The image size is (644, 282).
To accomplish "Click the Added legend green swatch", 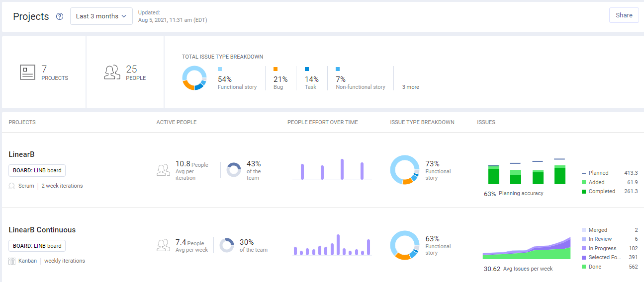I will 584,182.
